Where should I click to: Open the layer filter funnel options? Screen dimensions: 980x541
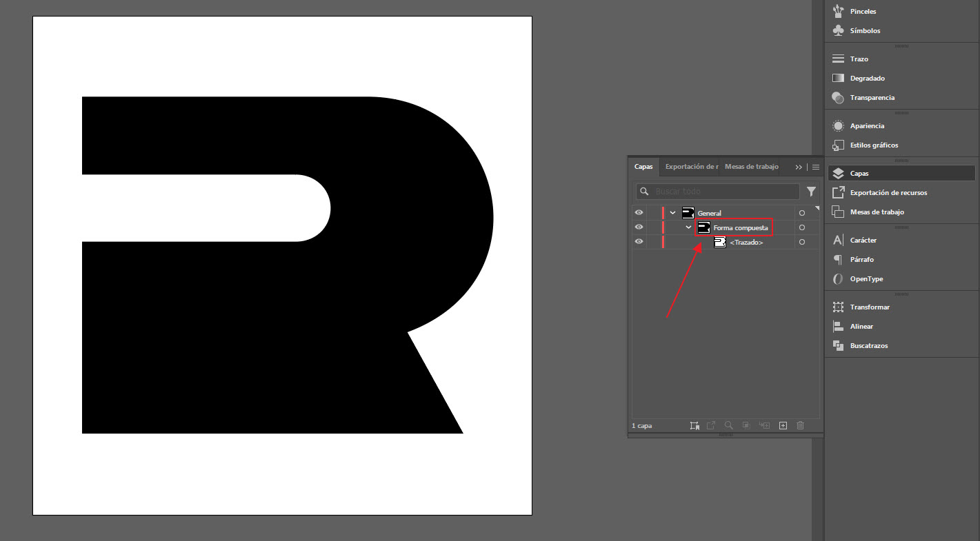(811, 192)
